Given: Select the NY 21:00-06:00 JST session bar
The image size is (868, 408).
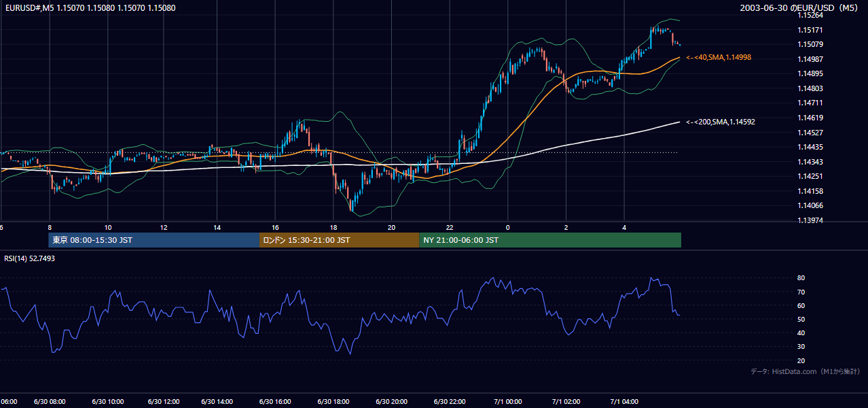Looking at the screenshot, I should point(550,240).
